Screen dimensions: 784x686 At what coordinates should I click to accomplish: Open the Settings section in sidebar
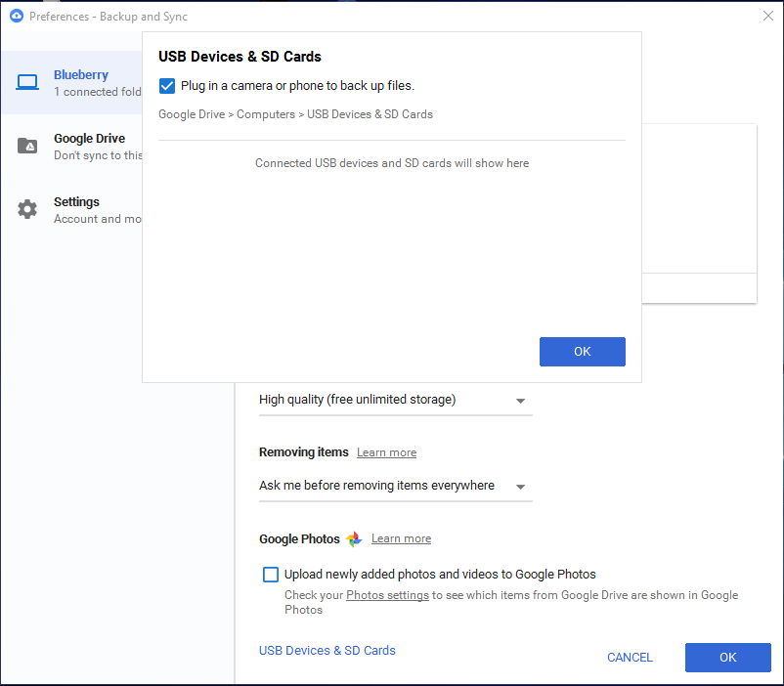click(72, 209)
